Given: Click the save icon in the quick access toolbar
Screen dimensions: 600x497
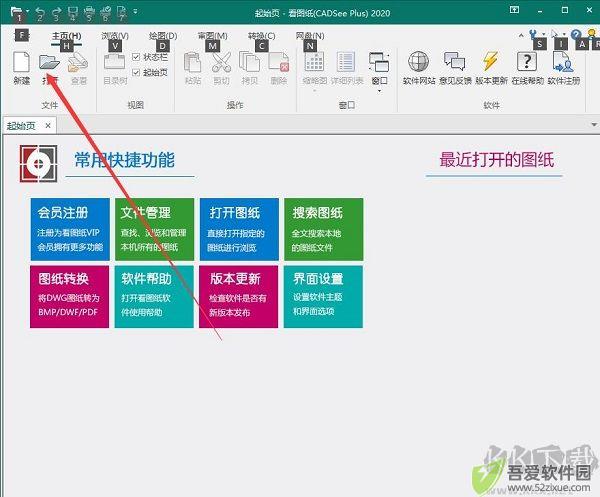Looking at the screenshot, I should point(73,12).
